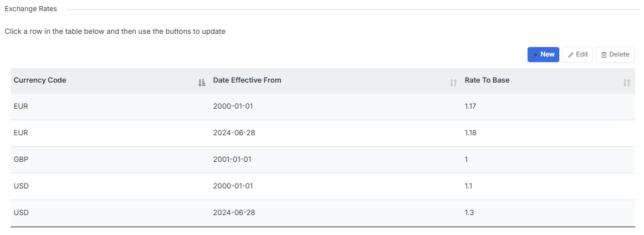
Task: Click the plus icon on New button
Action: tap(535, 55)
